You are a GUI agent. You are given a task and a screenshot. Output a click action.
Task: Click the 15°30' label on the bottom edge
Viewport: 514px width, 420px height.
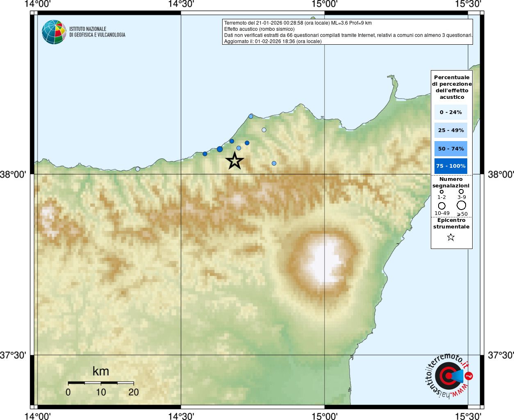click(x=468, y=416)
